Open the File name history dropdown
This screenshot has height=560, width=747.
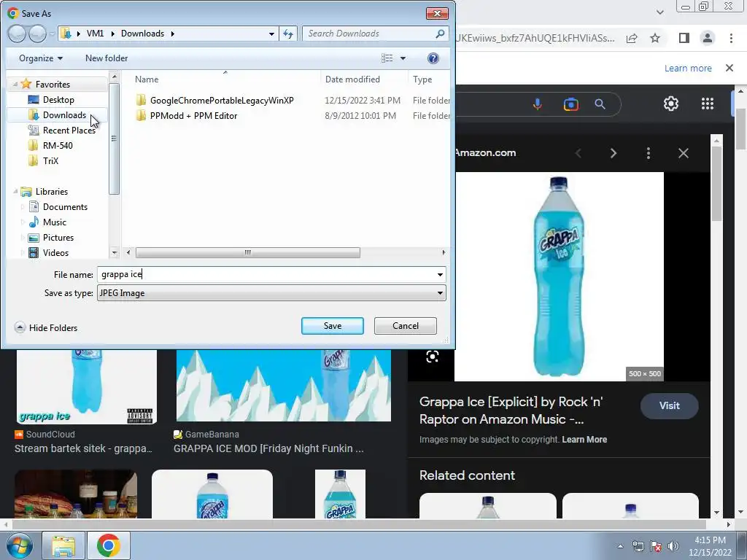(x=440, y=274)
